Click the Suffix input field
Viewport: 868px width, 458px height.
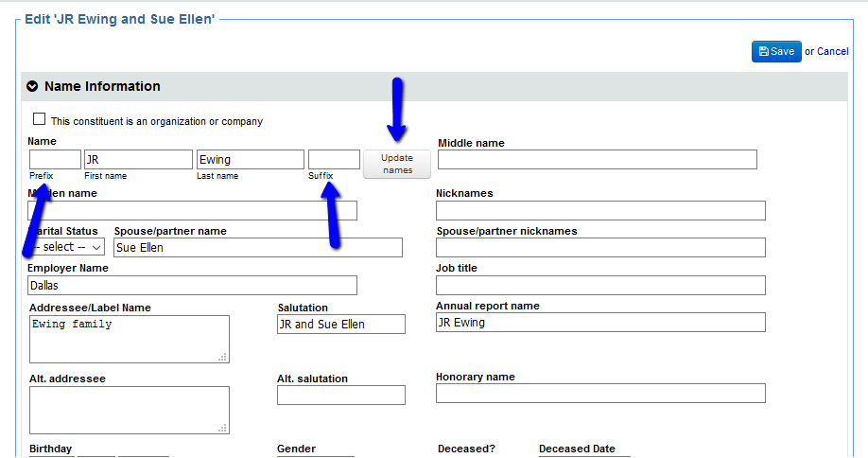[x=334, y=160]
